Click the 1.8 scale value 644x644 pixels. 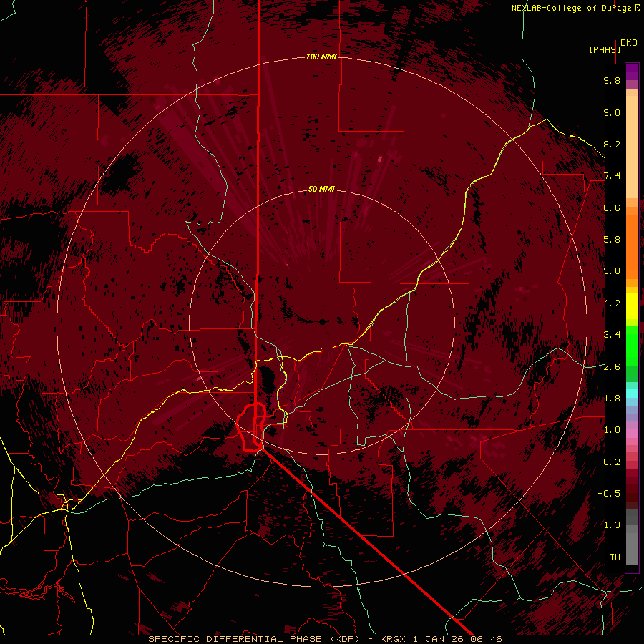(x=612, y=399)
